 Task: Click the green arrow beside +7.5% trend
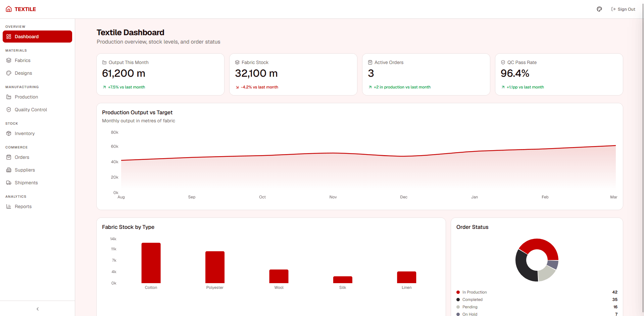click(104, 87)
